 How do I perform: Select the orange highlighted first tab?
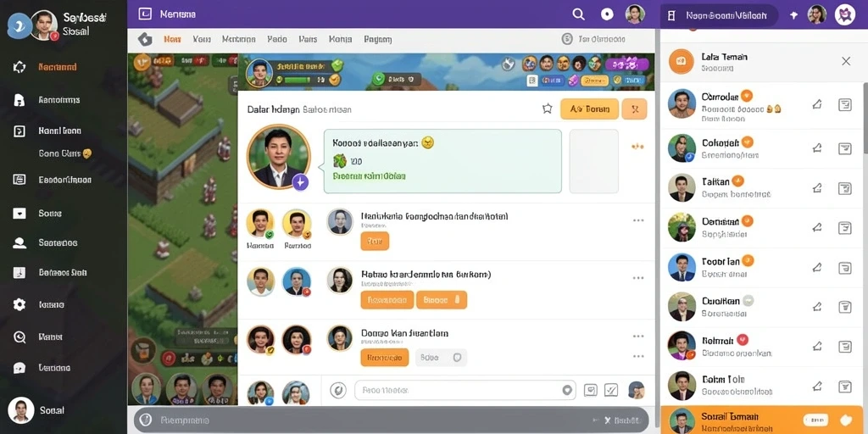pyautogui.click(x=172, y=39)
